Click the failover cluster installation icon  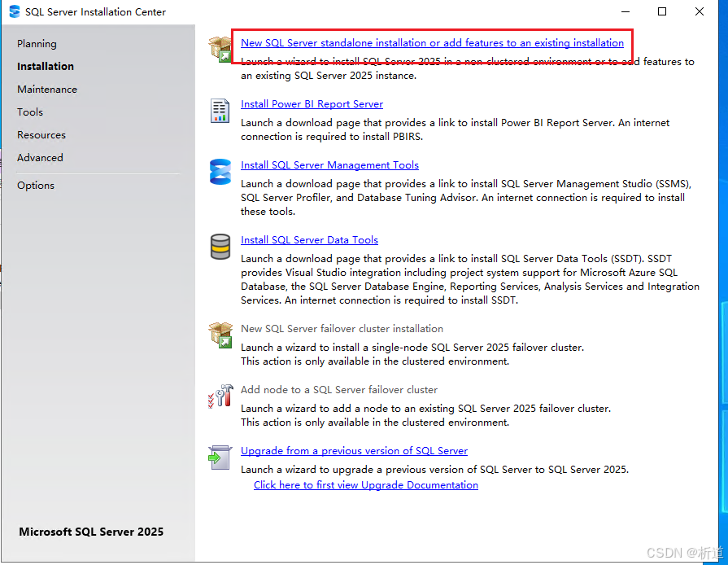pos(220,335)
